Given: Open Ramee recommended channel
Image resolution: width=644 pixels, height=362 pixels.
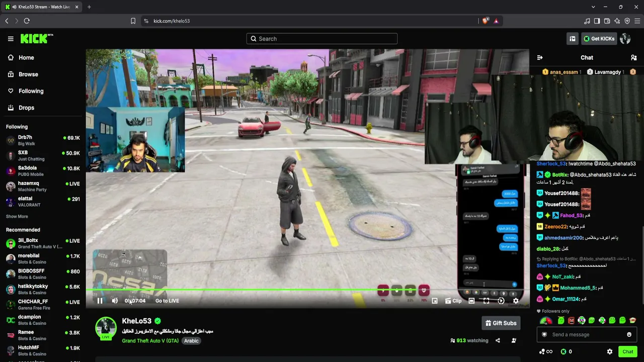Looking at the screenshot, I should pos(43,335).
